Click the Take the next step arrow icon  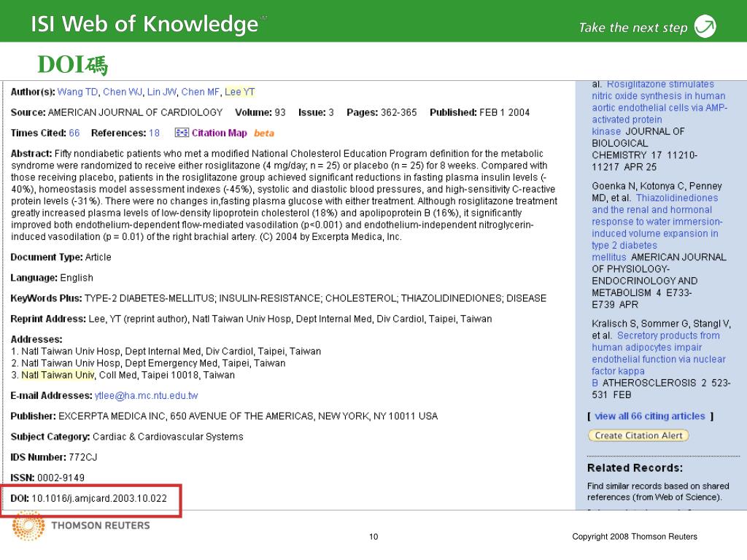[705, 26]
